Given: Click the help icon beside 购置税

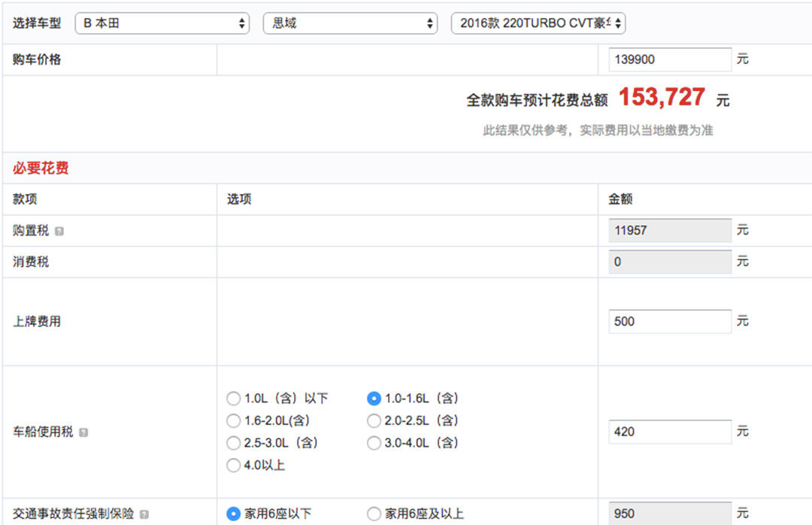Looking at the screenshot, I should (59, 232).
